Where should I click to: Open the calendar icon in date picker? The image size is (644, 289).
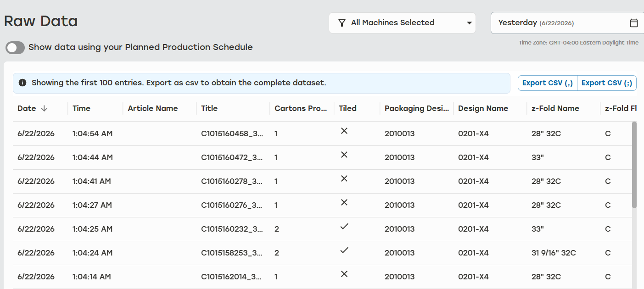point(634,23)
